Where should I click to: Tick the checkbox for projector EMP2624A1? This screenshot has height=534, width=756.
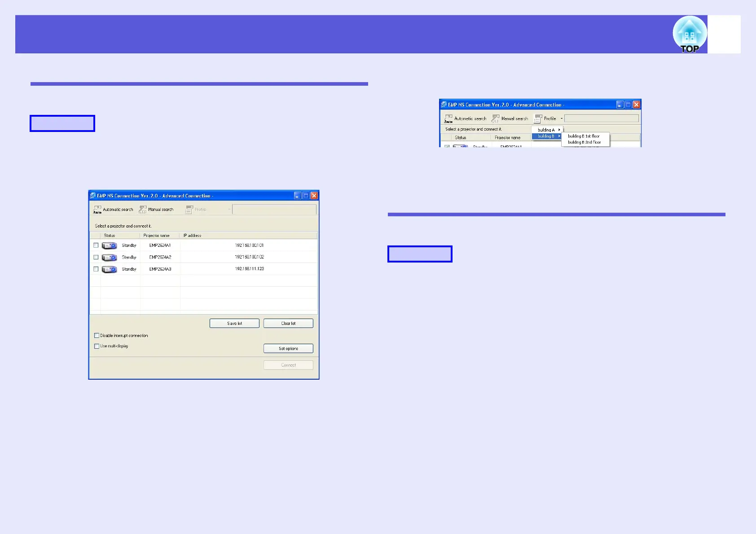pos(96,245)
